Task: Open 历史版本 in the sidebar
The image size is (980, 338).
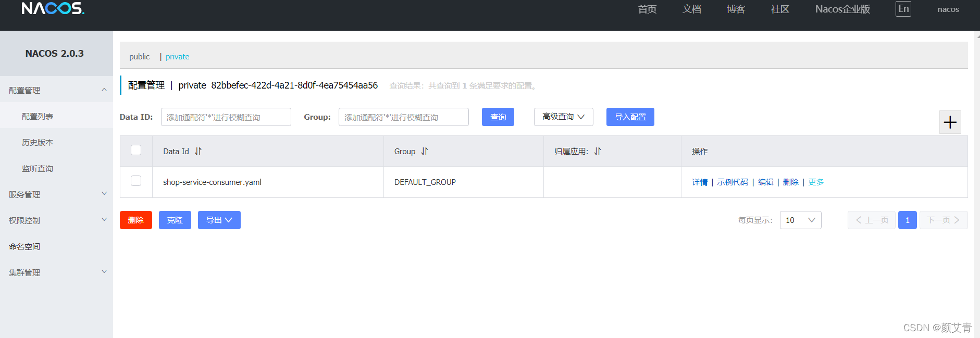Action: (x=38, y=142)
